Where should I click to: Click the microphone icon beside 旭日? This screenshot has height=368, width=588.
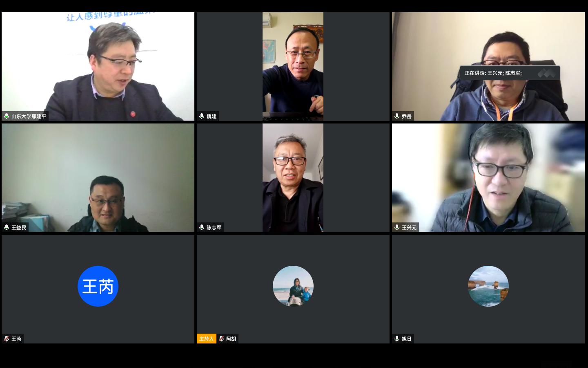pyautogui.click(x=397, y=339)
